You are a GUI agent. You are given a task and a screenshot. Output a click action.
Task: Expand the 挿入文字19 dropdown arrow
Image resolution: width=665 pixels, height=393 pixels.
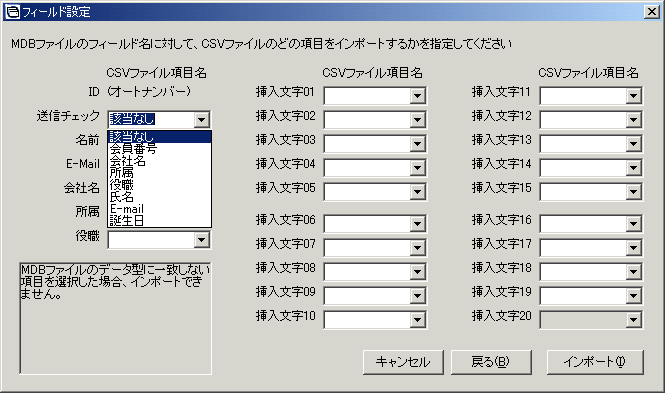(x=633, y=296)
